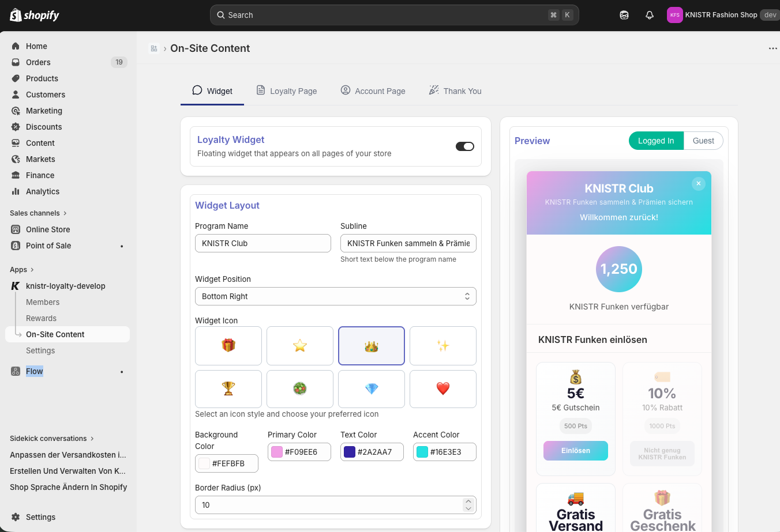Select On-Site Content in the sidebar
The height and width of the screenshot is (532, 780).
tap(67, 334)
